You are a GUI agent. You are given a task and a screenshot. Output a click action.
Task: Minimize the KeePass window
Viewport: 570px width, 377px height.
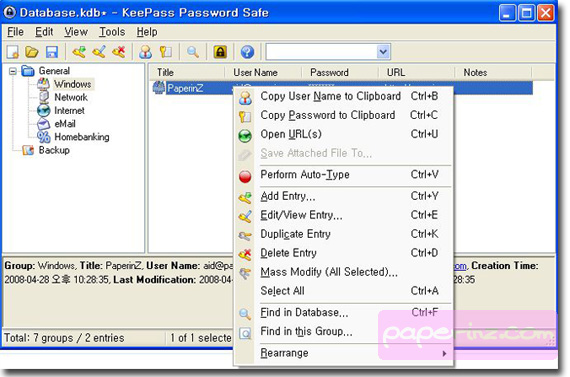click(507, 13)
